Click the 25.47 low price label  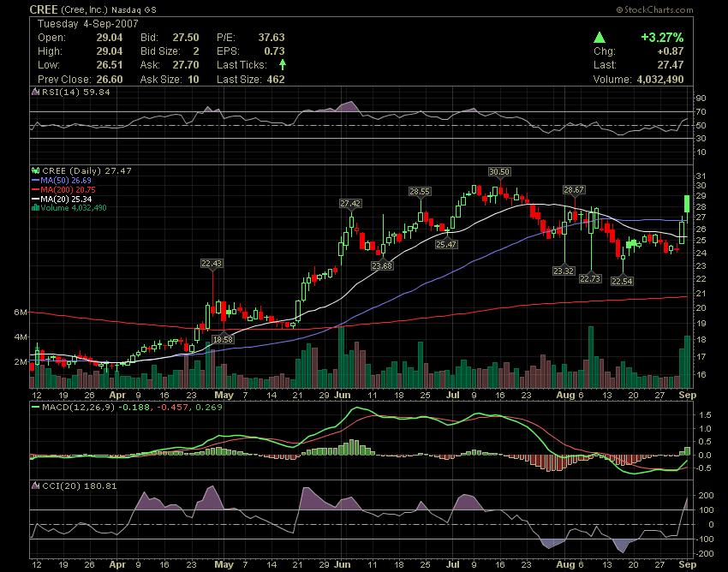tap(445, 244)
